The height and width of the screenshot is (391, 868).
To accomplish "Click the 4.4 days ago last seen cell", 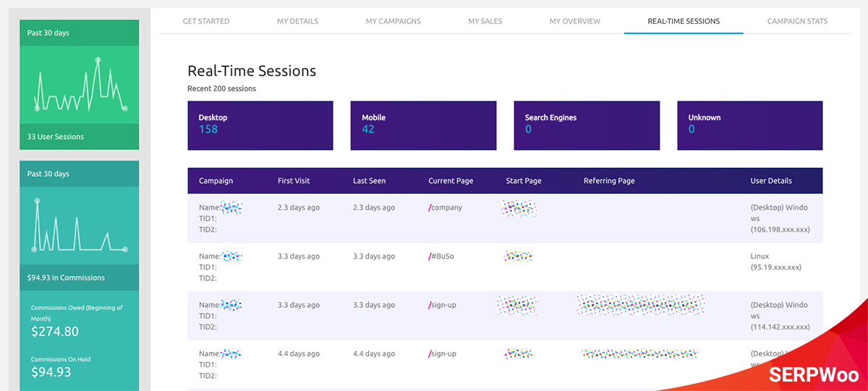I will (x=374, y=354).
